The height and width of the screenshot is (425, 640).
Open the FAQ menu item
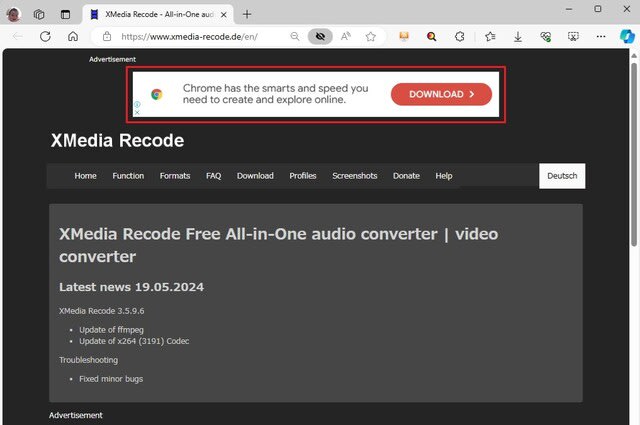(213, 176)
